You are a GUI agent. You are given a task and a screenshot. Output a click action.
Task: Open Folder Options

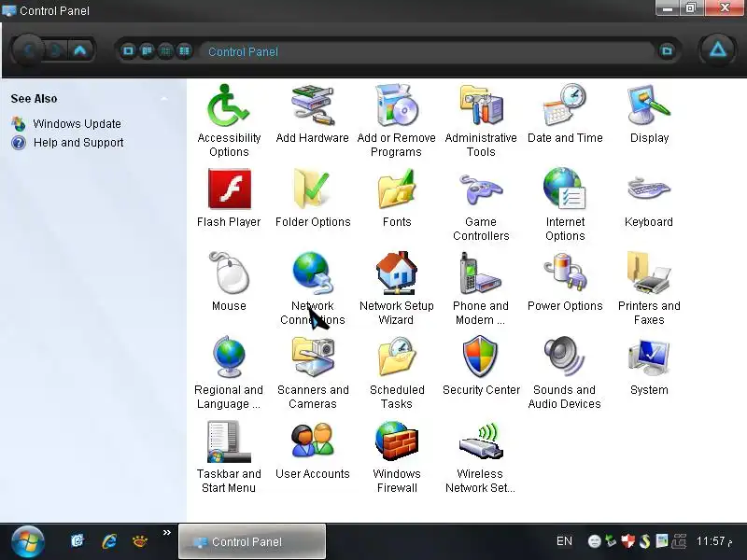(313, 198)
